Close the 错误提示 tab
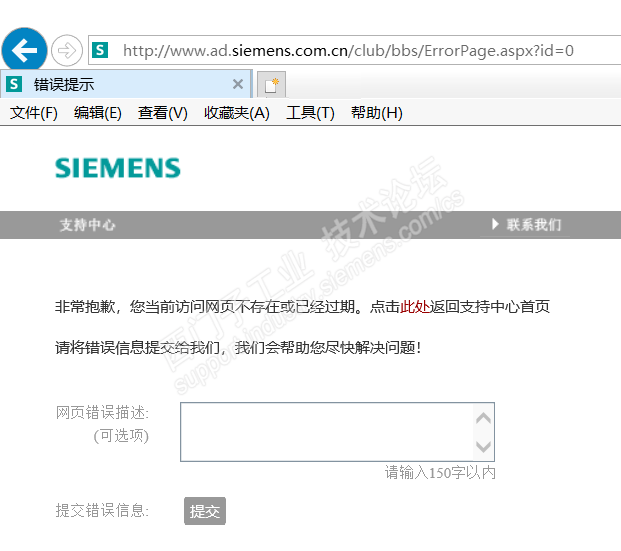 (238, 84)
